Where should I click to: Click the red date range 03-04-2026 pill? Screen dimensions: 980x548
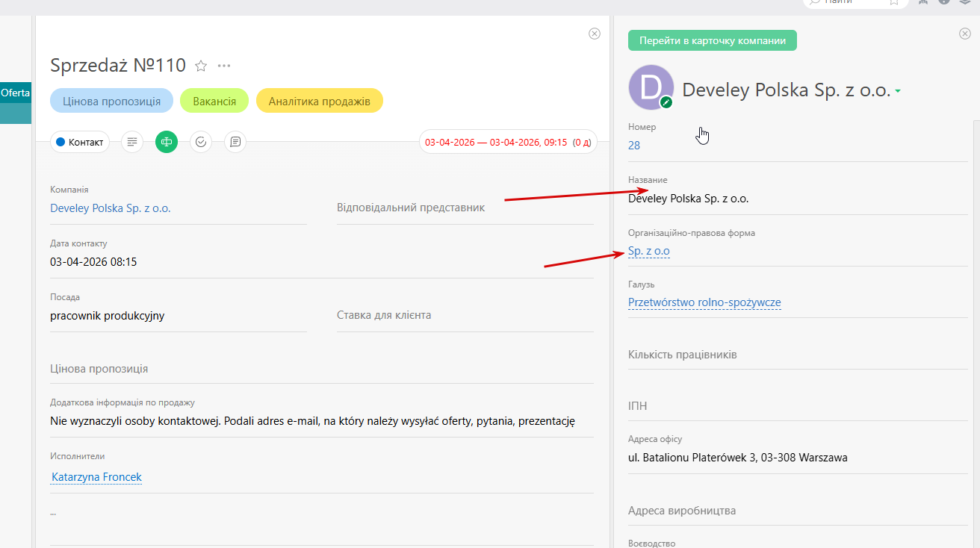point(508,142)
